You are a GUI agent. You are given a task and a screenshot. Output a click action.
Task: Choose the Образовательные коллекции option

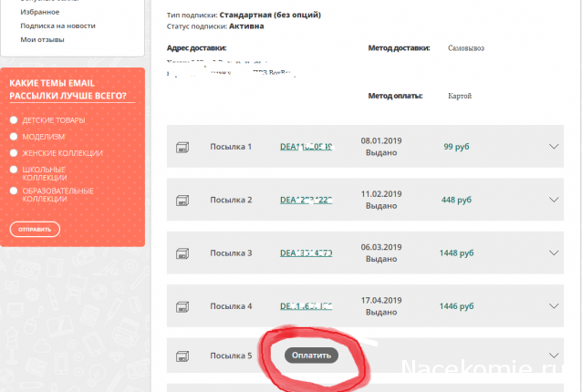(x=14, y=191)
